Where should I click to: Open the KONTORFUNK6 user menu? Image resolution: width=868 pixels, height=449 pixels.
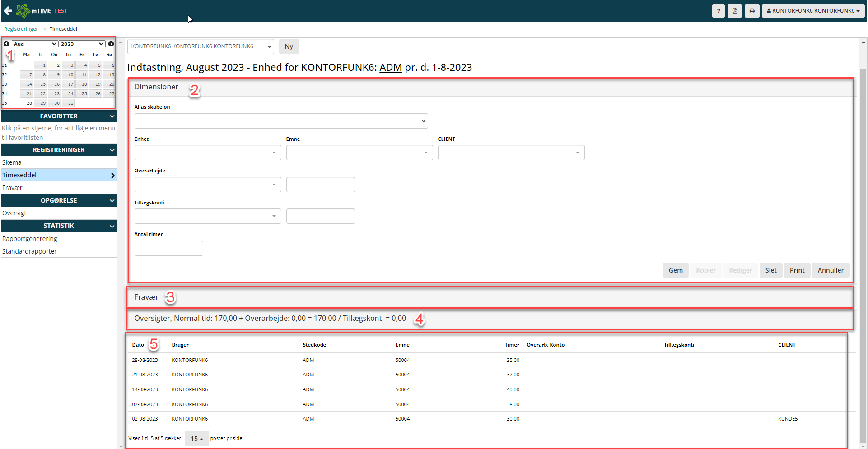[813, 11]
